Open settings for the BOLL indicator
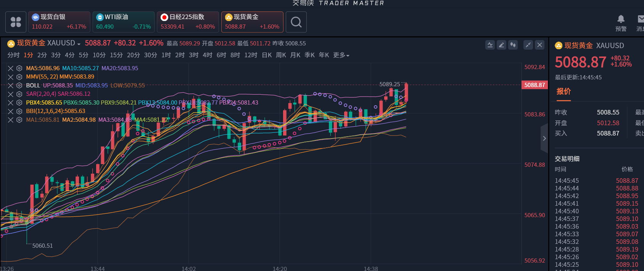 19,85
